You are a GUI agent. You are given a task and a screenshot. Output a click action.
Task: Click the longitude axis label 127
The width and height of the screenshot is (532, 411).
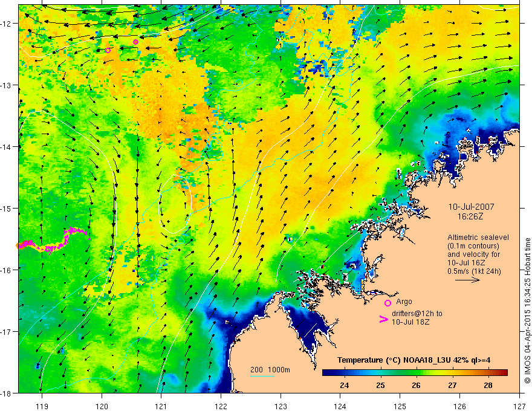coord(519,406)
